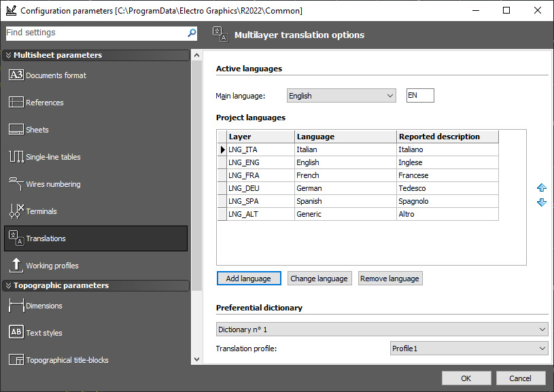
Task: Open the Text styles AB icon
Action: (16, 332)
